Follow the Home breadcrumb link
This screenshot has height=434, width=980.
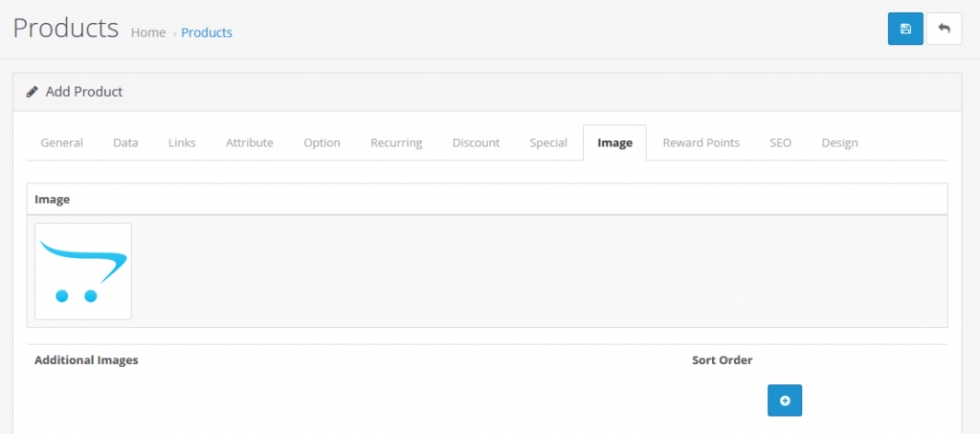[148, 33]
